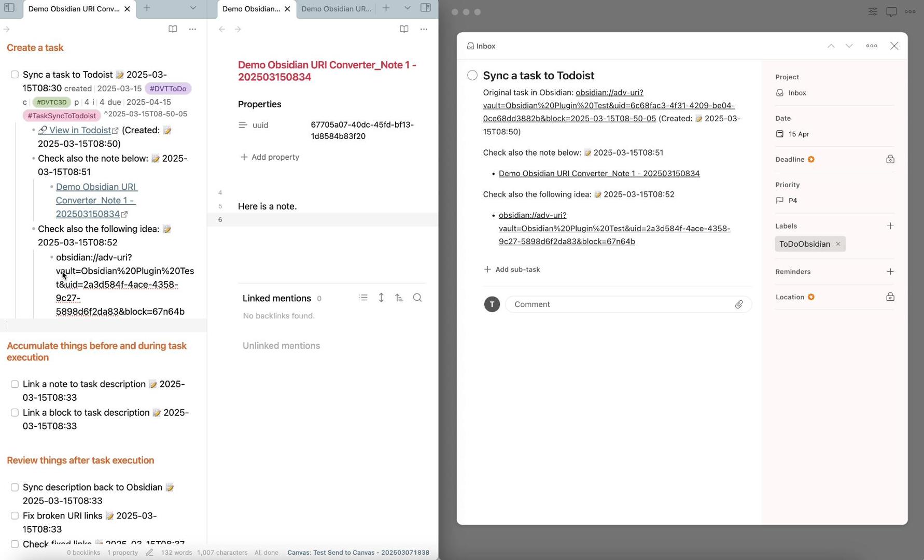Add a label via Labels plus icon
The width and height of the screenshot is (924, 560).
tap(890, 226)
